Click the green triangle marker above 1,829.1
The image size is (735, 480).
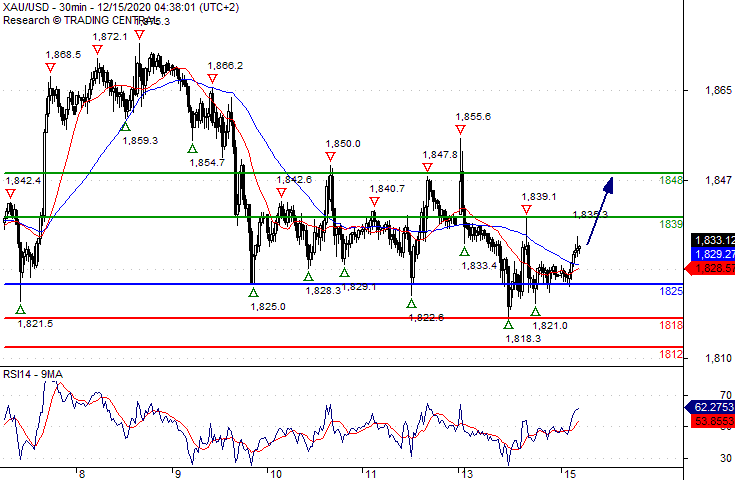point(345,272)
